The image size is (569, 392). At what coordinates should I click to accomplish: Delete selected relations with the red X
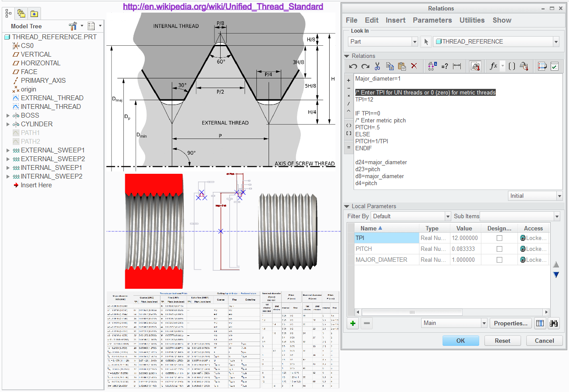click(414, 66)
